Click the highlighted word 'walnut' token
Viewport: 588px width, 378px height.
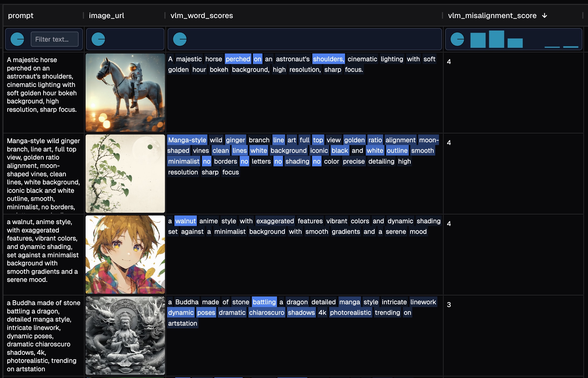(185, 221)
